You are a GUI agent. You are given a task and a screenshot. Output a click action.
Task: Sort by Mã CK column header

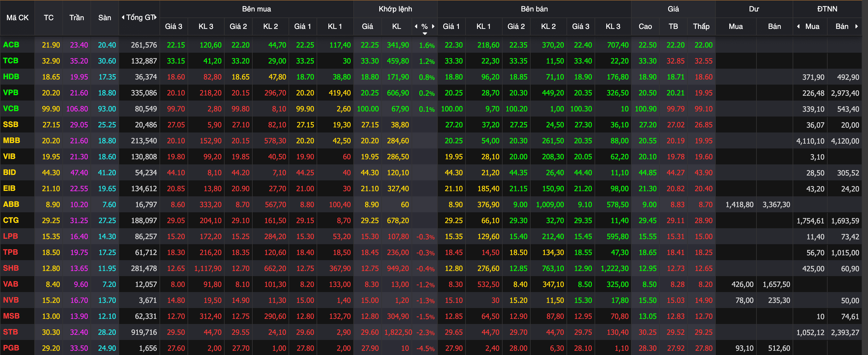17,17
